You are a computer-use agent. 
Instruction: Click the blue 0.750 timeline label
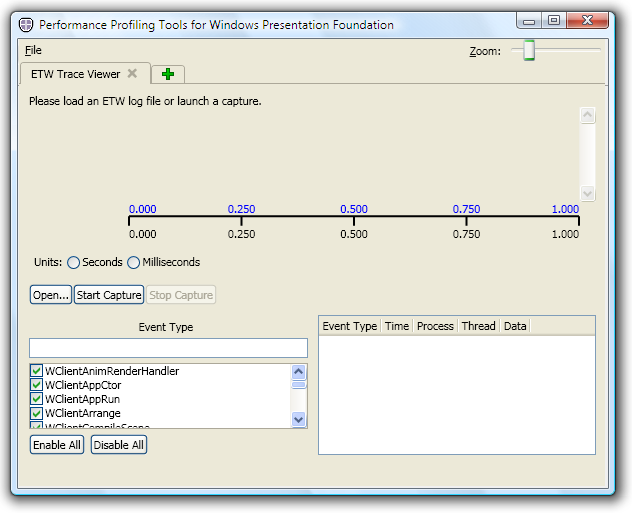(466, 209)
